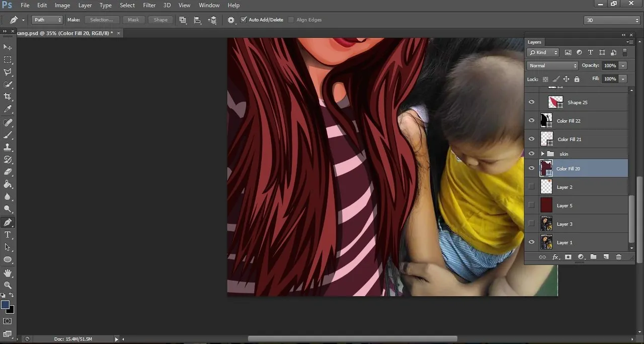The height and width of the screenshot is (344, 644).
Task: Select the Pen tool in the toolbox
Action: (8, 223)
